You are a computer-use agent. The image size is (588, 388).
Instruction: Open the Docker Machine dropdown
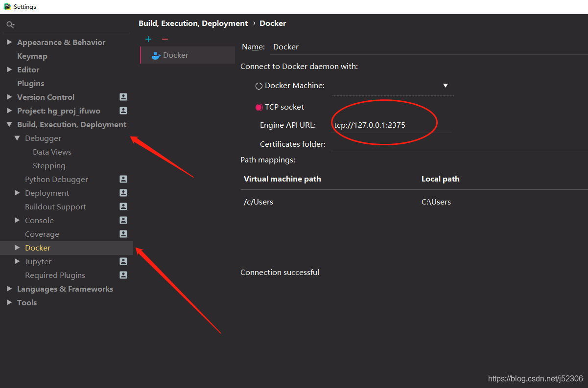point(445,85)
